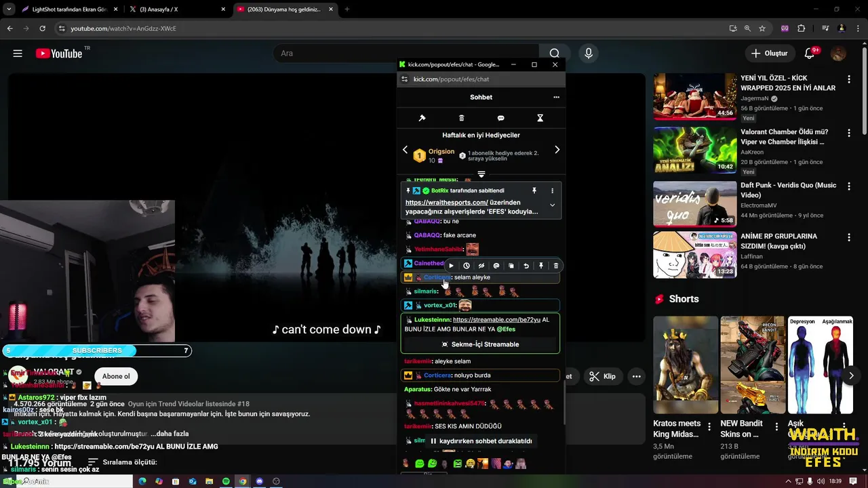Open the Chrome tab search dropdown

[x=9, y=9]
